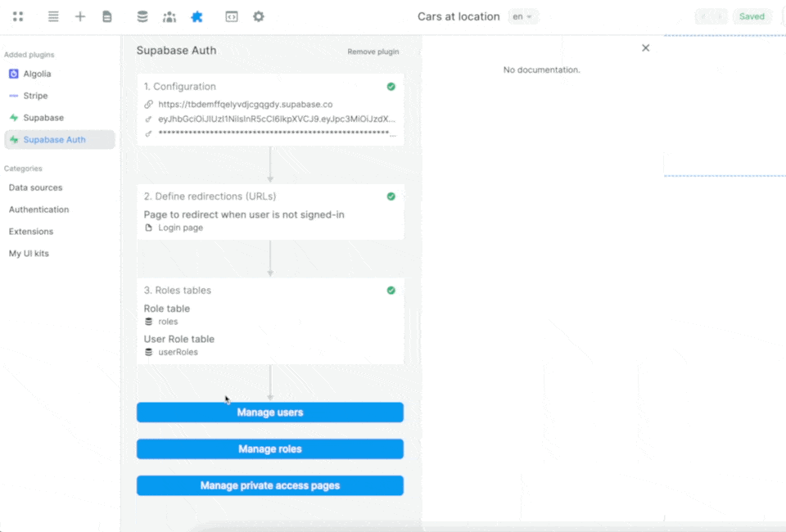Image resolution: width=786 pixels, height=532 pixels.
Task: Click the Configuration step green checkmark
Action: pyautogui.click(x=391, y=87)
